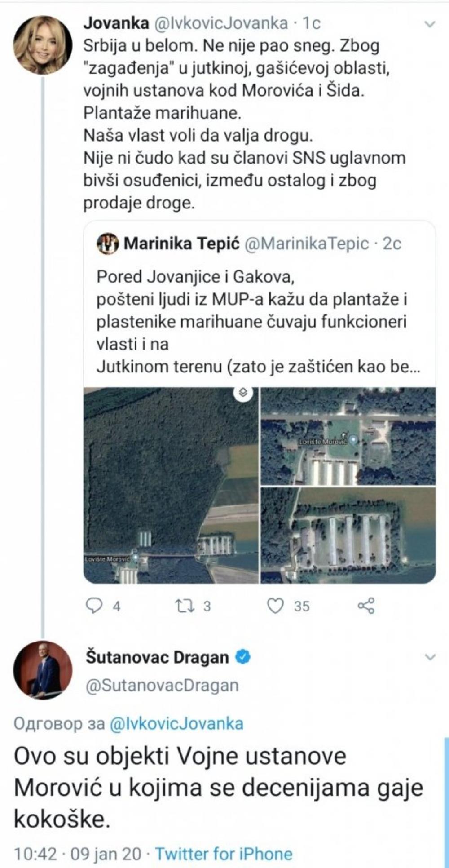Share Jovanka's tweet via share icon
The height and width of the screenshot is (868, 449).
[366, 606]
